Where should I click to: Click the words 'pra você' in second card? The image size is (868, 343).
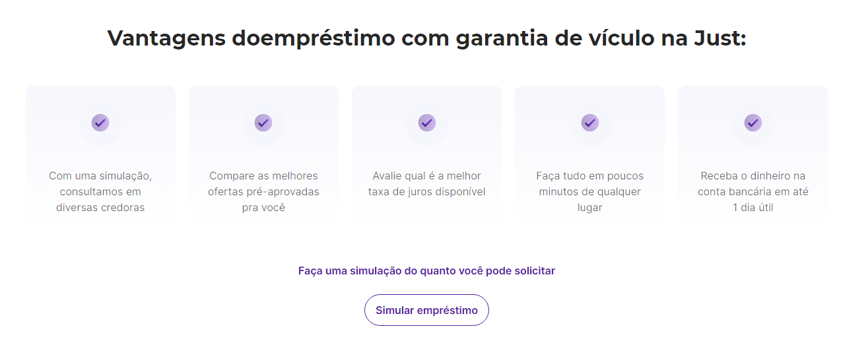(x=263, y=207)
